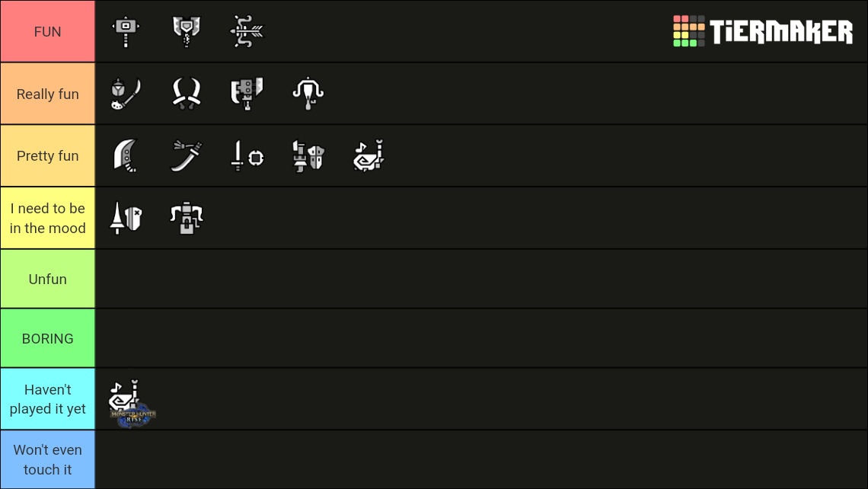Click the Sword and Shield icon in Pretty fun
This screenshot has width=868, height=489.
pyautogui.click(x=247, y=155)
